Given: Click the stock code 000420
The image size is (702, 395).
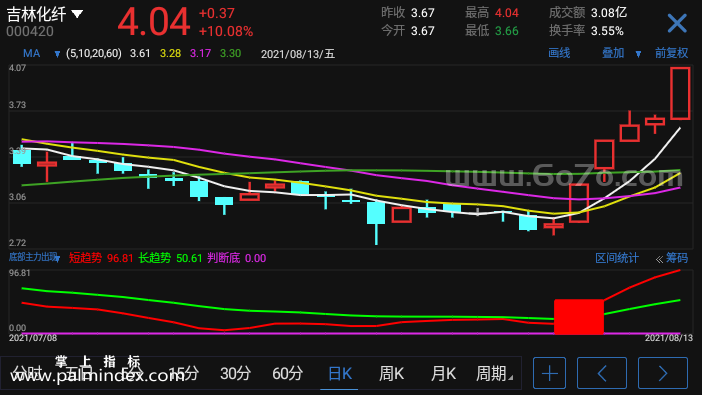Looking at the screenshot, I should pyautogui.click(x=30, y=31).
